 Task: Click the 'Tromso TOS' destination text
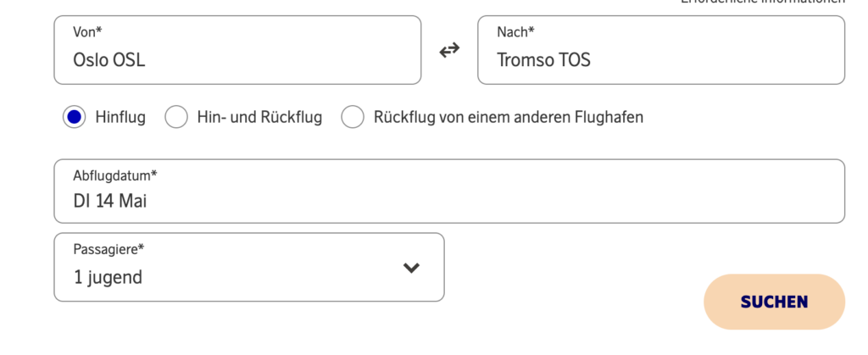[543, 60]
